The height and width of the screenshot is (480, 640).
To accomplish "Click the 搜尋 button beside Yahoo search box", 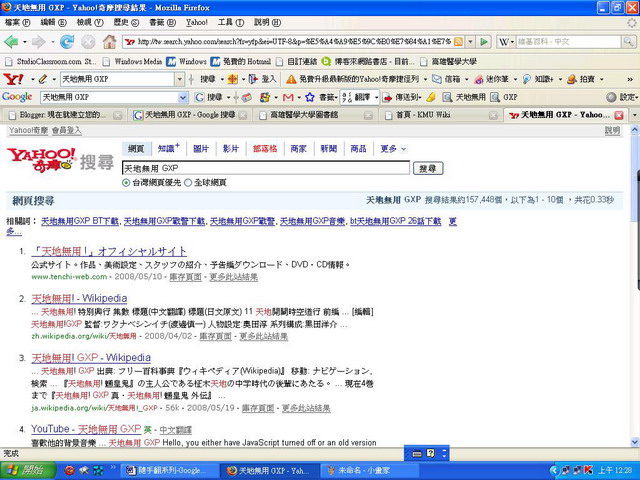I will pyautogui.click(x=428, y=168).
